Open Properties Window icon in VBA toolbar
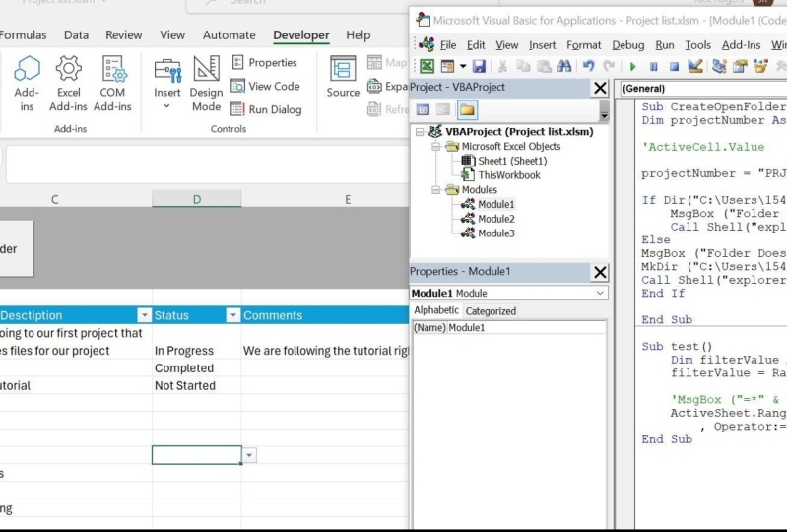 pyautogui.click(x=740, y=66)
